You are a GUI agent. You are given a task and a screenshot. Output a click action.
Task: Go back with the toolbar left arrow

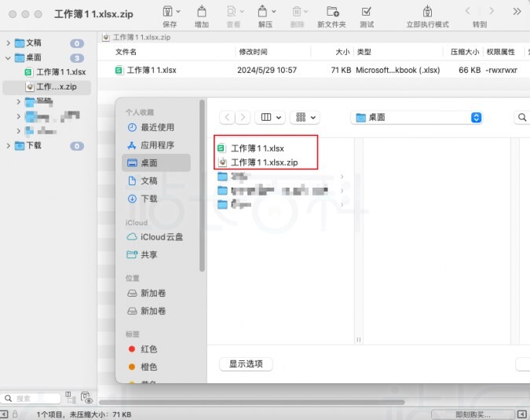coord(468,12)
